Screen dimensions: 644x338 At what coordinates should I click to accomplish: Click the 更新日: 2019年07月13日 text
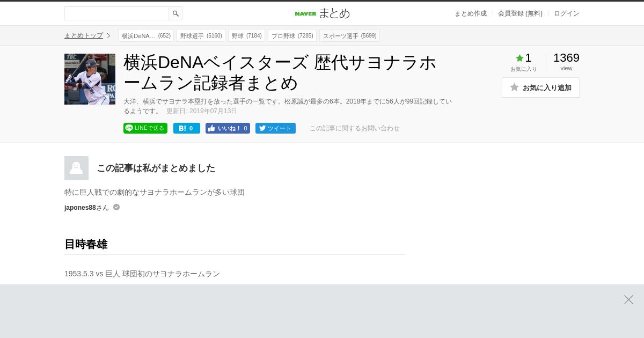[x=202, y=111]
